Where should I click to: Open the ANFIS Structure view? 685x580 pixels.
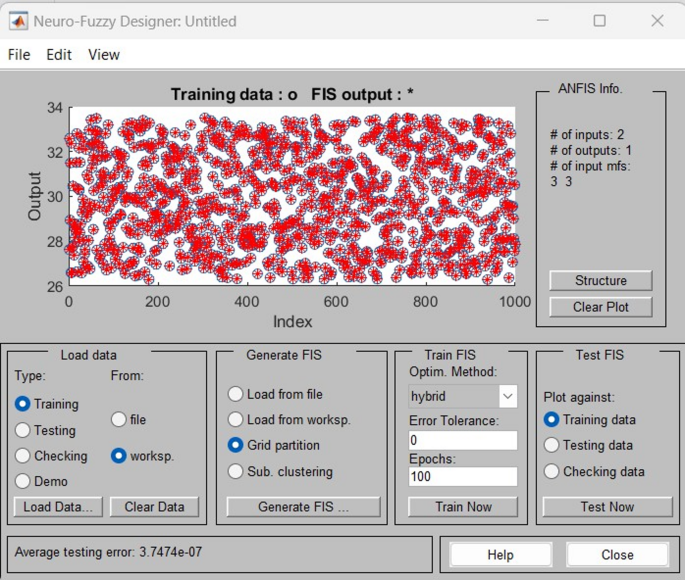600,281
